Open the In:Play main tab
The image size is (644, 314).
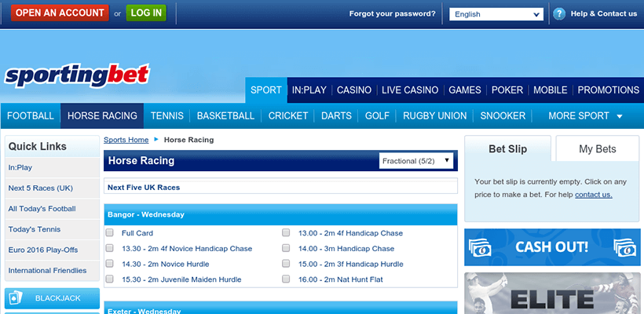pyautogui.click(x=309, y=90)
